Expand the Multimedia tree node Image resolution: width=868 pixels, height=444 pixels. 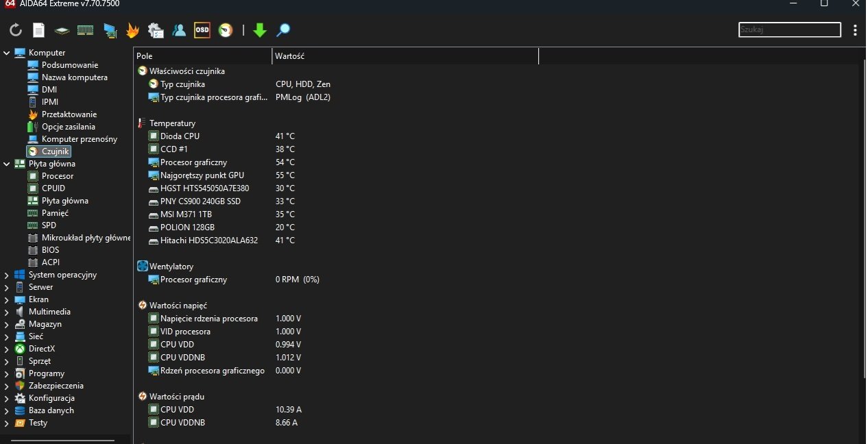(6, 312)
